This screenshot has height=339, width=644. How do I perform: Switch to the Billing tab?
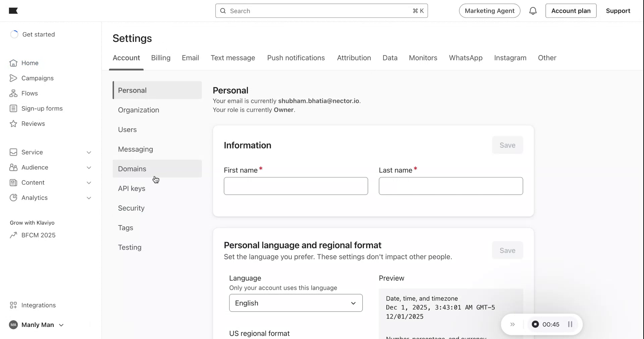pos(161,58)
